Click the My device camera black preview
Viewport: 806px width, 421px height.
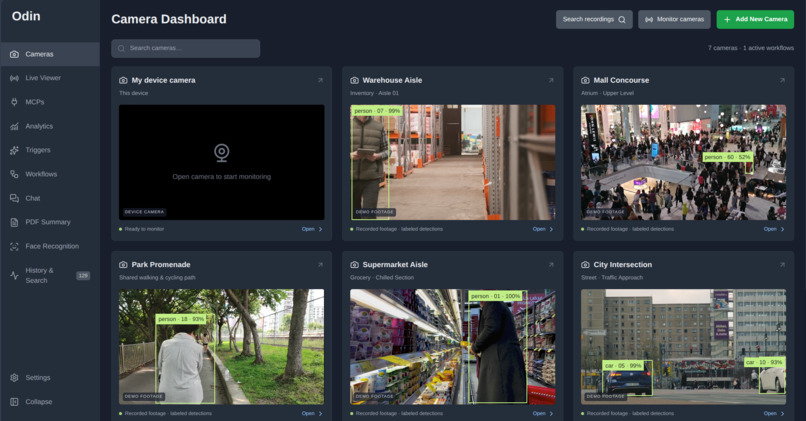222,162
